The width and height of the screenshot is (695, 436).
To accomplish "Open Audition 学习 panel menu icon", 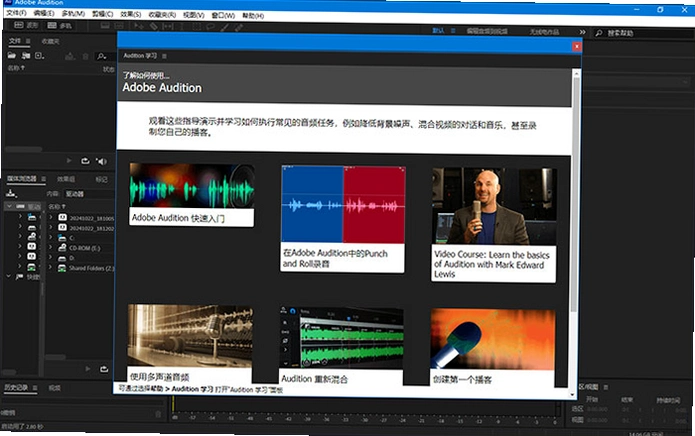I will point(164,56).
